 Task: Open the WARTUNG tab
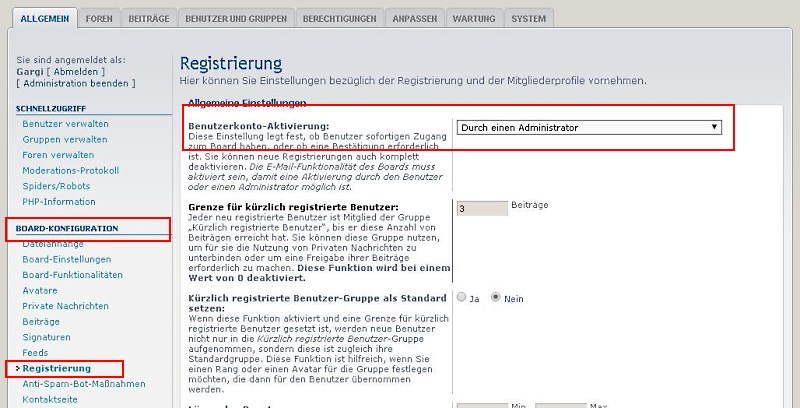coord(474,18)
